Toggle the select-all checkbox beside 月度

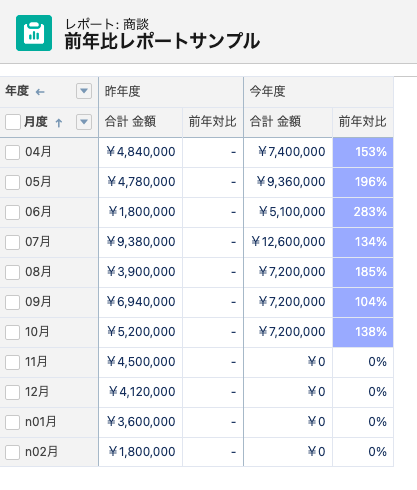point(13,122)
